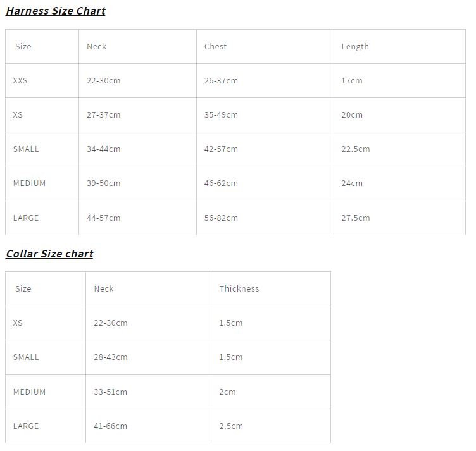Select the 39-50cm neck cell
This screenshot has height=451, width=476.
pyautogui.click(x=103, y=183)
